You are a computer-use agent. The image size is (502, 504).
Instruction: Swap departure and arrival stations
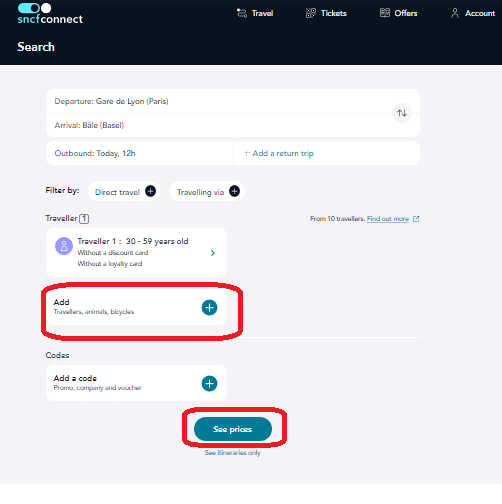[402, 113]
